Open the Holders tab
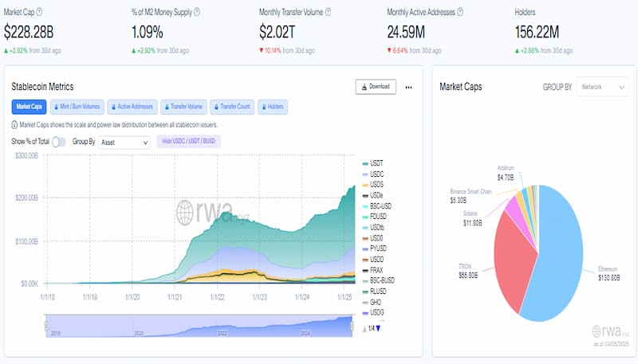This screenshot has height=364, width=638. pos(273,107)
